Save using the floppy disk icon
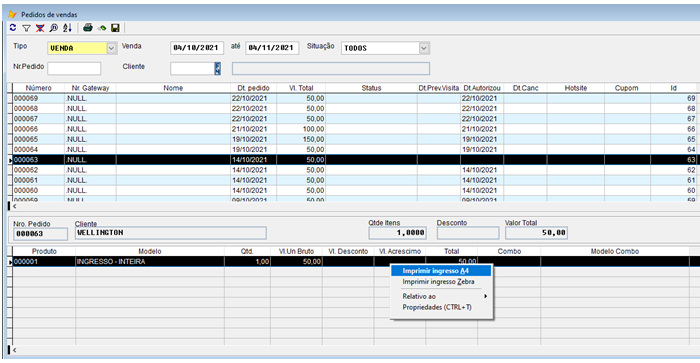Viewport: 700px width, 363px height. pos(115,28)
